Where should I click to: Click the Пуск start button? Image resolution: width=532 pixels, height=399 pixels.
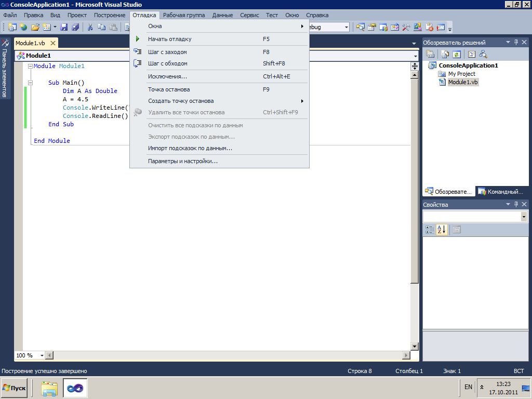click(x=15, y=388)
